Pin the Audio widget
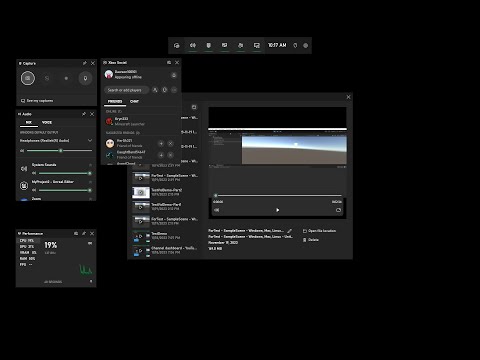This screenshot has height=360, width=480. pos(84,114)
